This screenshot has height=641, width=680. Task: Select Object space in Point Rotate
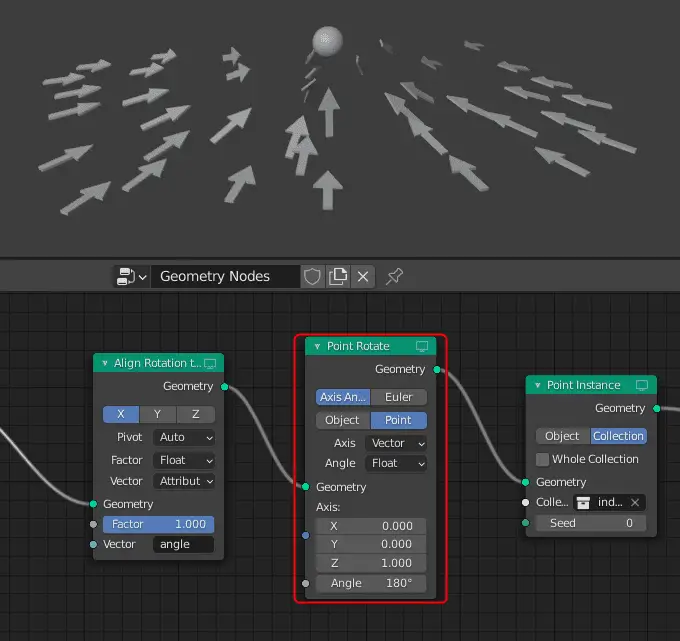[343, 420]
